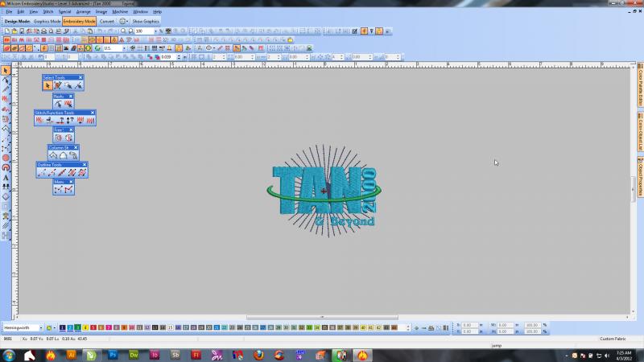Select the arrow Select Object tool in left toolbar

click(6, 71)
